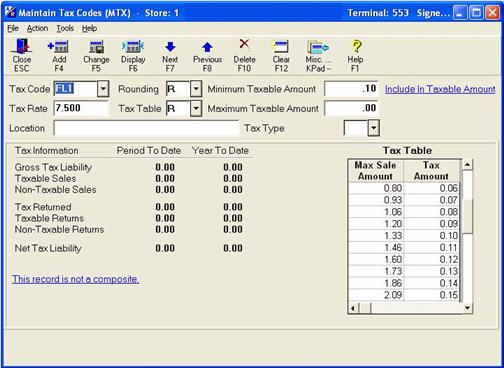Expand the Tax Code dropdown

(103, 89)
